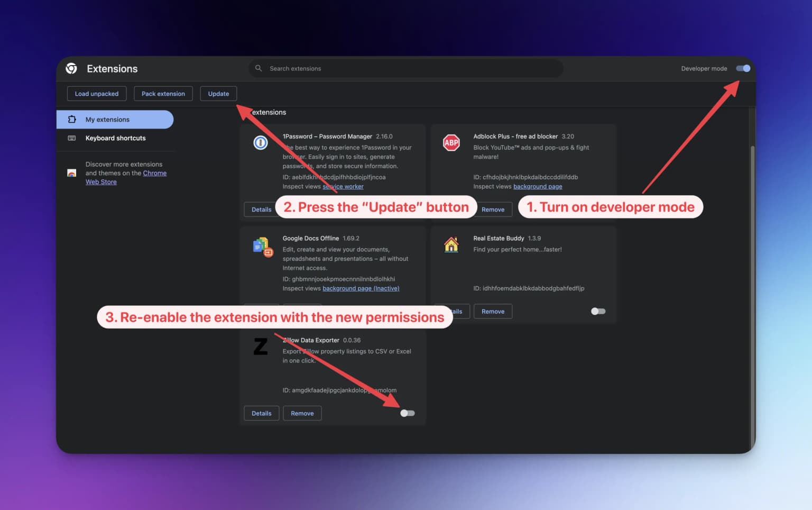812x510 pixels.
Task: Click the Extensions page title
Action: (x=112, y=69)
